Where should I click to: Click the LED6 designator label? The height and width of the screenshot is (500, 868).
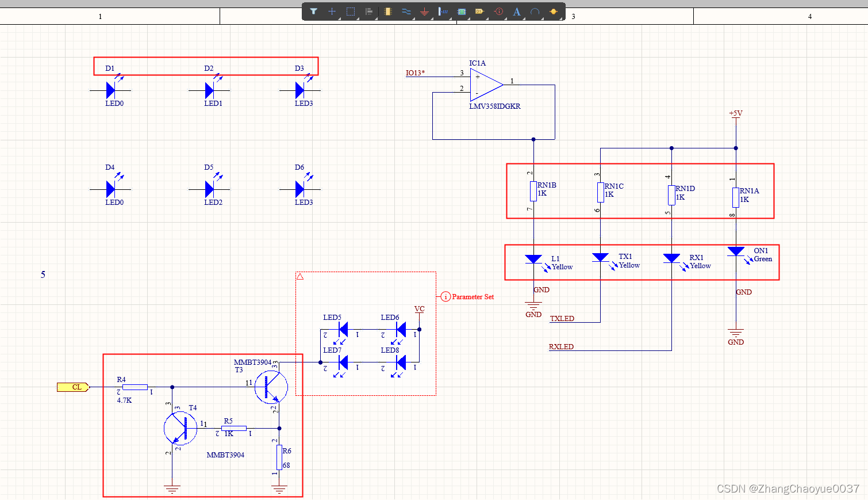tap(390, 318)
